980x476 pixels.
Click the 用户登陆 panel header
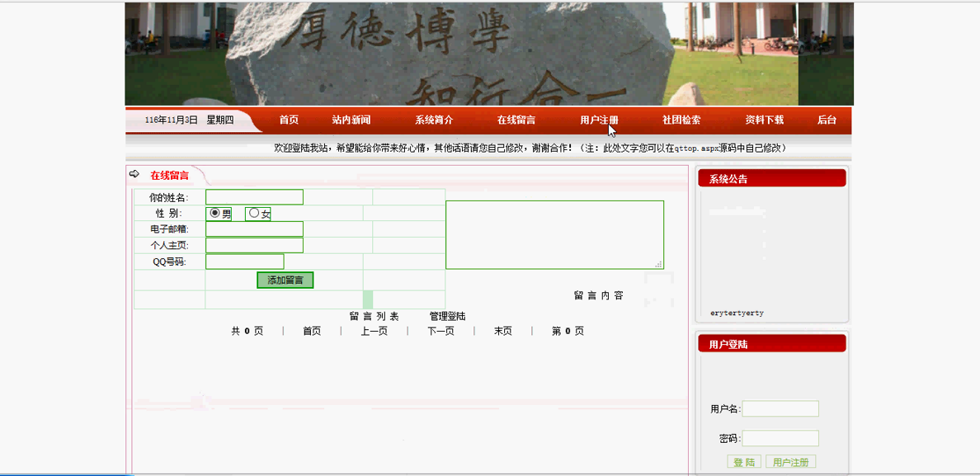[772, 343]
